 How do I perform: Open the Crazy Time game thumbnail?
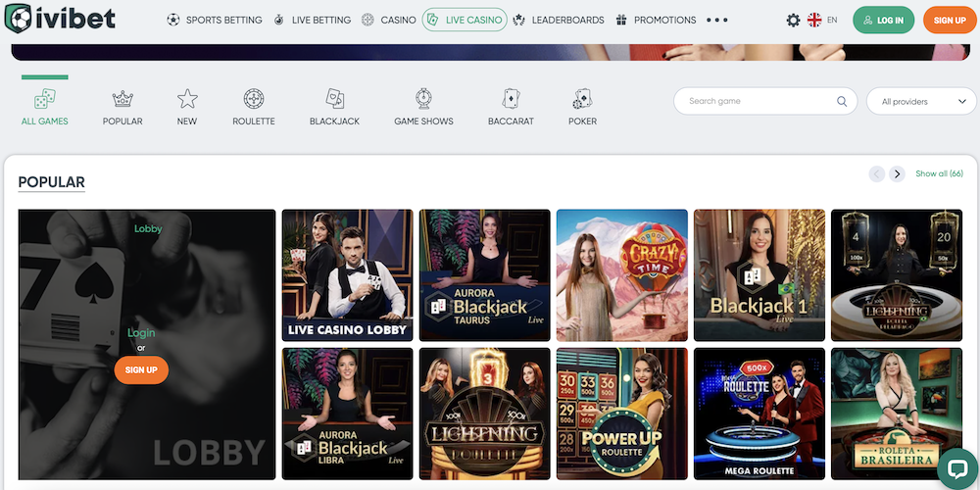(621, 275)
